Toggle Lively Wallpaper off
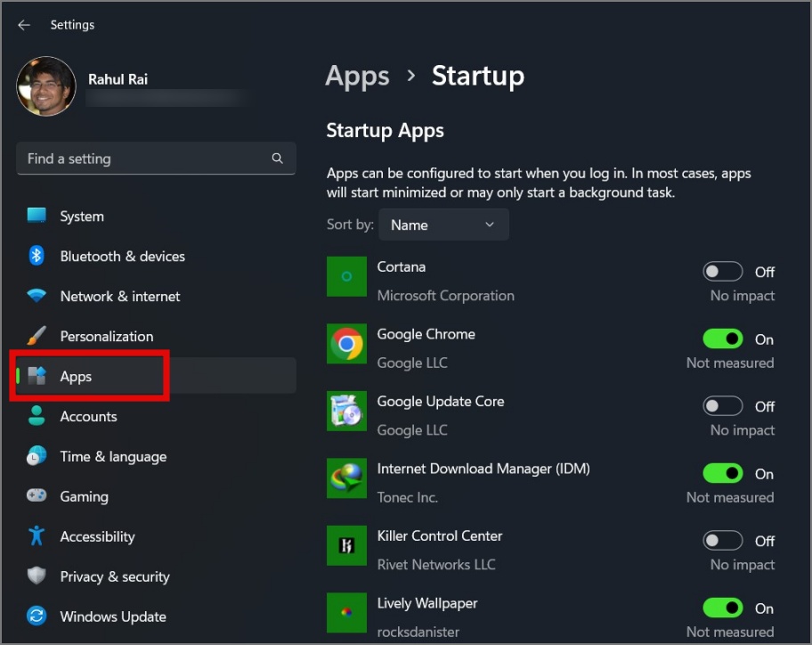 pos(722,608)
